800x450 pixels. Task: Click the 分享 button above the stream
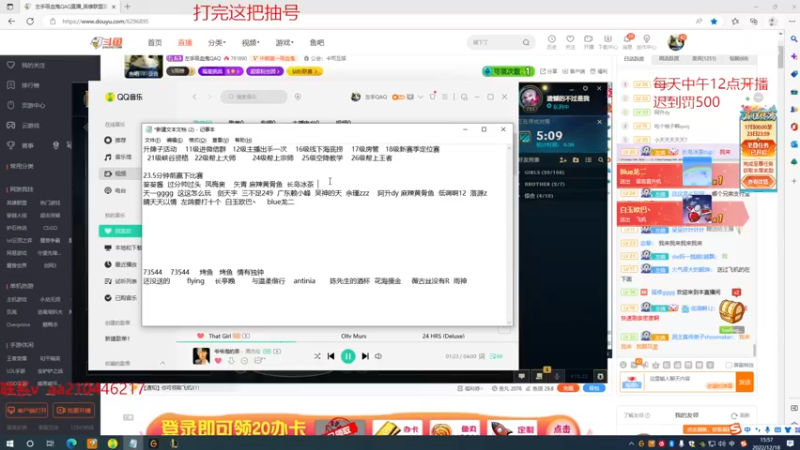(x=548, y=71)
